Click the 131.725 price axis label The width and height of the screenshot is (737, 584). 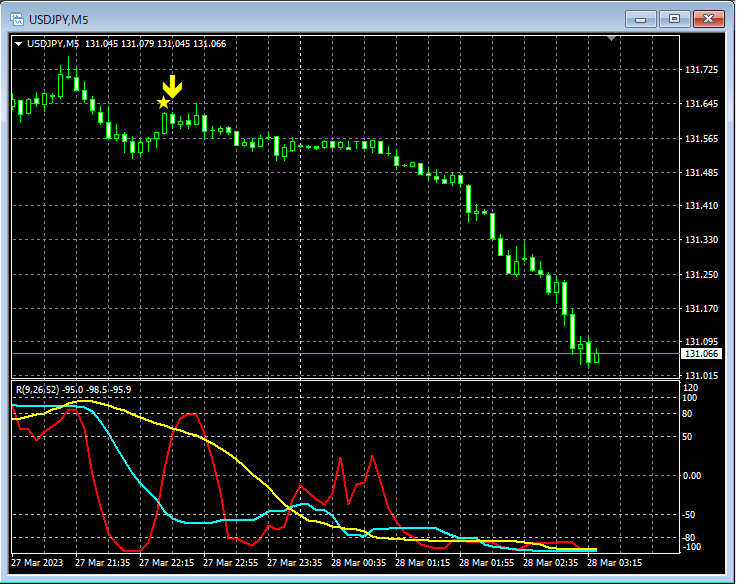701,70
